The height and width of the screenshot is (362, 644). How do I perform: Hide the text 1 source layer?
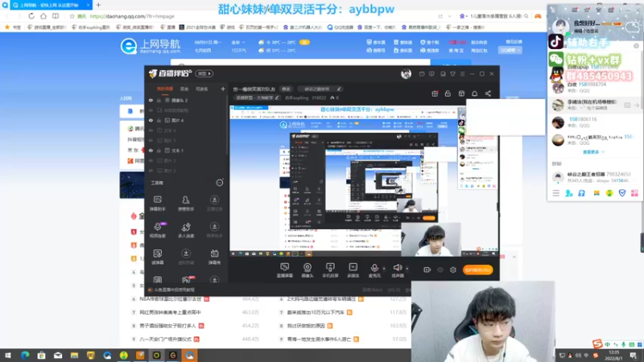pyautogui.click(x=151, y=150)
